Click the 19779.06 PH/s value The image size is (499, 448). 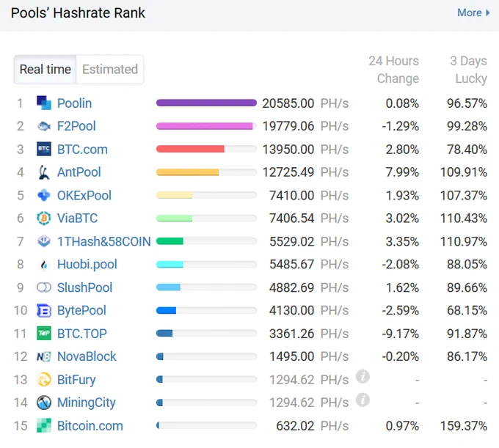[305, 126]
